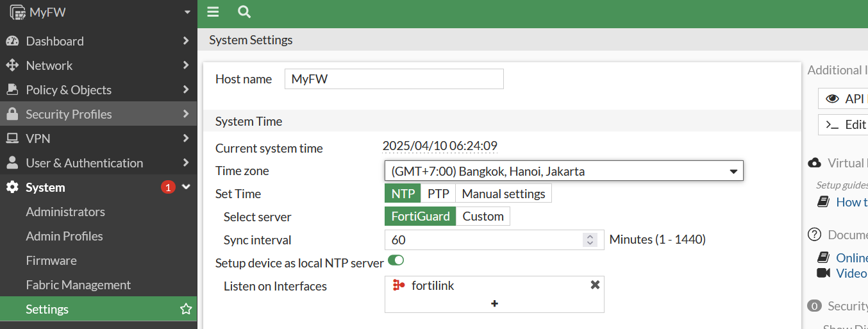
Task: Click the Edit in CLI button
Action: [843, 124]
